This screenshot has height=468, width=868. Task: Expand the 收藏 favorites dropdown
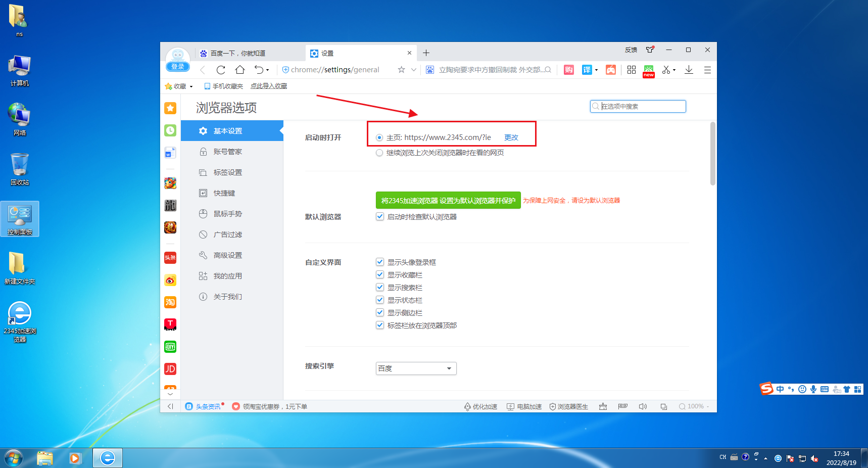tap(191, 86)
